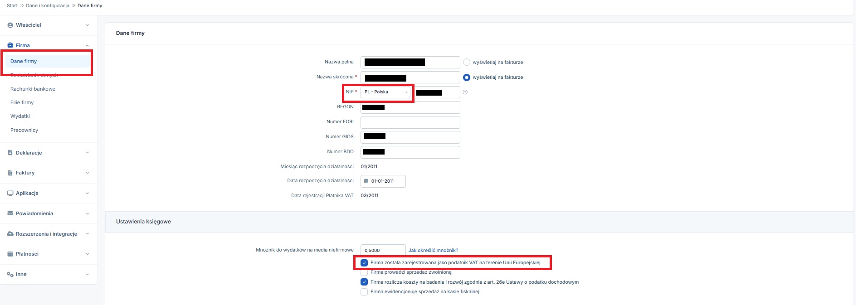Screen dimensions: 868x305
Task: Expand the Inne section chevron
Action: [87, 274]
